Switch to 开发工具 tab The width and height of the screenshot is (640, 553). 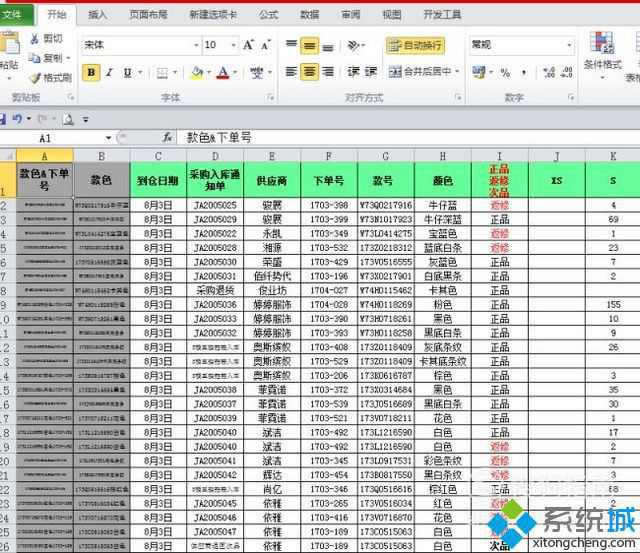click(x=442, y=15)
